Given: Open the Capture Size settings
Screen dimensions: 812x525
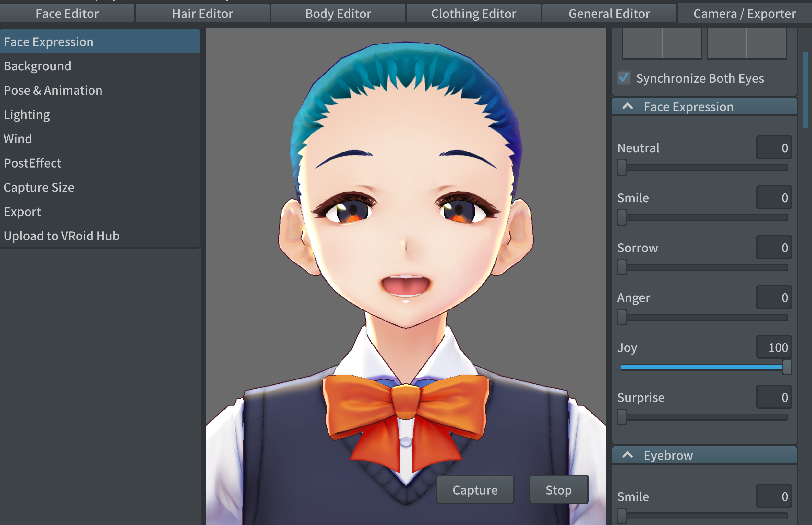Looking at the screenshot, I should coord(39,187).
